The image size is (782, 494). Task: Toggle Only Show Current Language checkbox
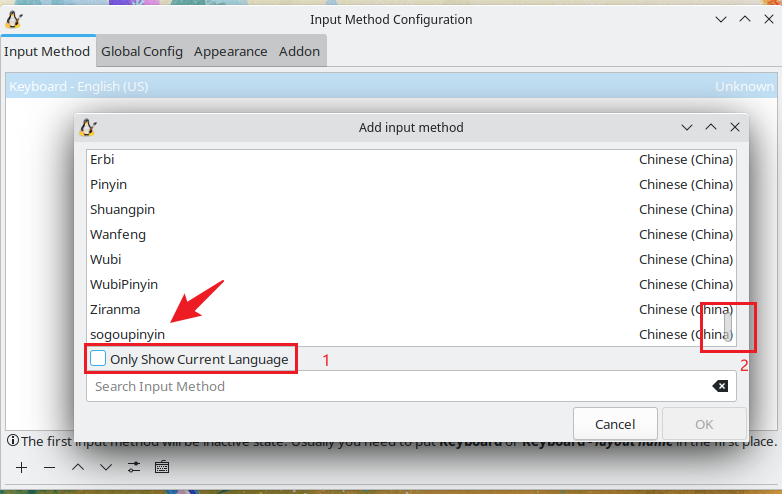(98, 358)
